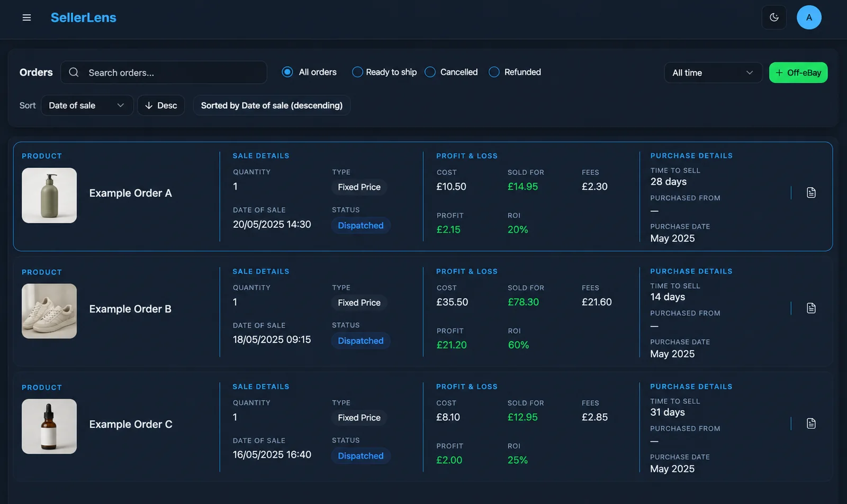The width and height of the screenshot is (847, 504).
Task: Click the sneakers thumbnail for Order B
Action: point(49,311)
